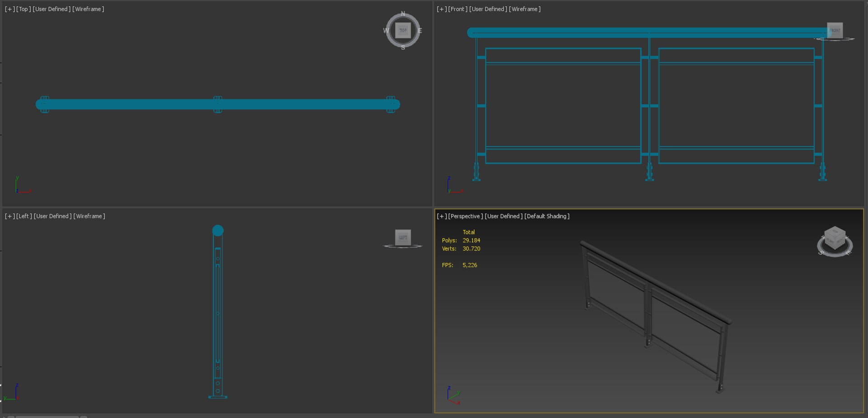Click the E compass marker on Top ViewCube

(x=420, y=31)
